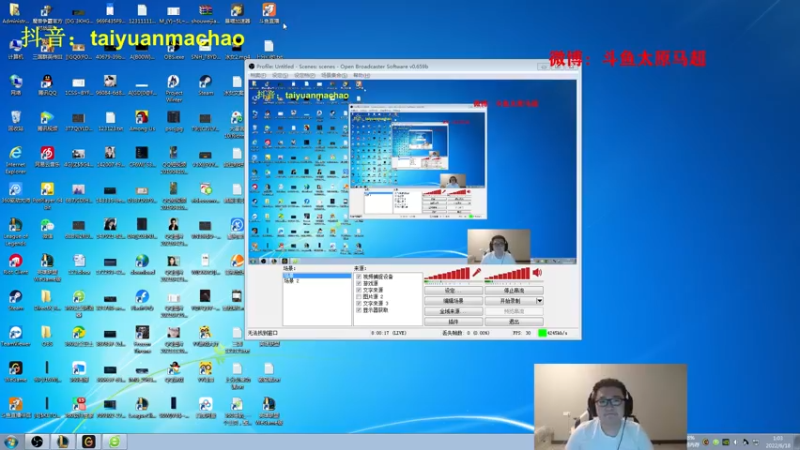
Task: Uncheck the 显示器获取 source checkbox
Action: (x=359, y=310)
